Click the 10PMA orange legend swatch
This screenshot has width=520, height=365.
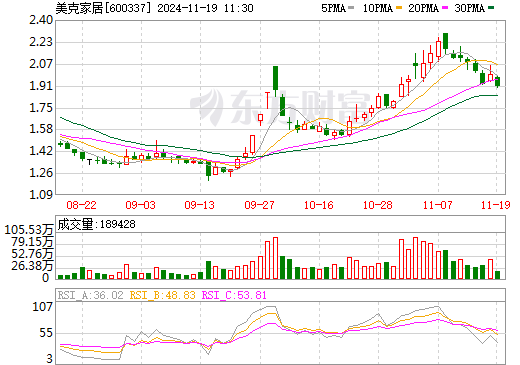point(399,8)
